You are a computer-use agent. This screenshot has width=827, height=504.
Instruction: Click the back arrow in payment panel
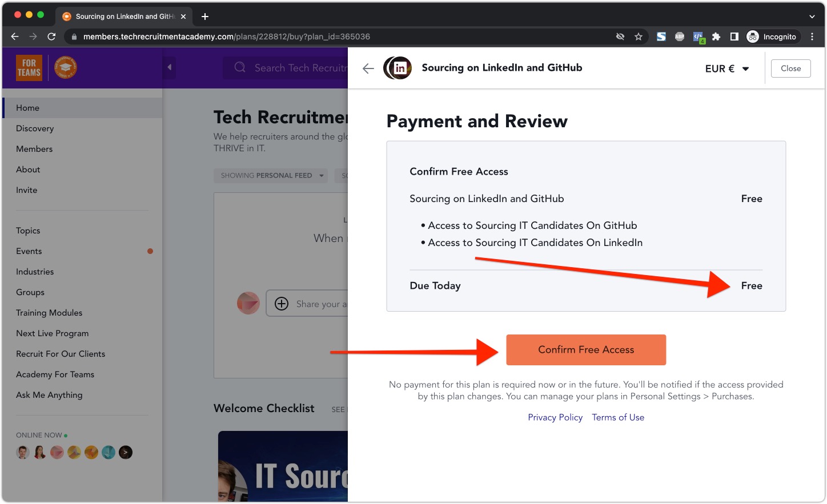[368, 68]
